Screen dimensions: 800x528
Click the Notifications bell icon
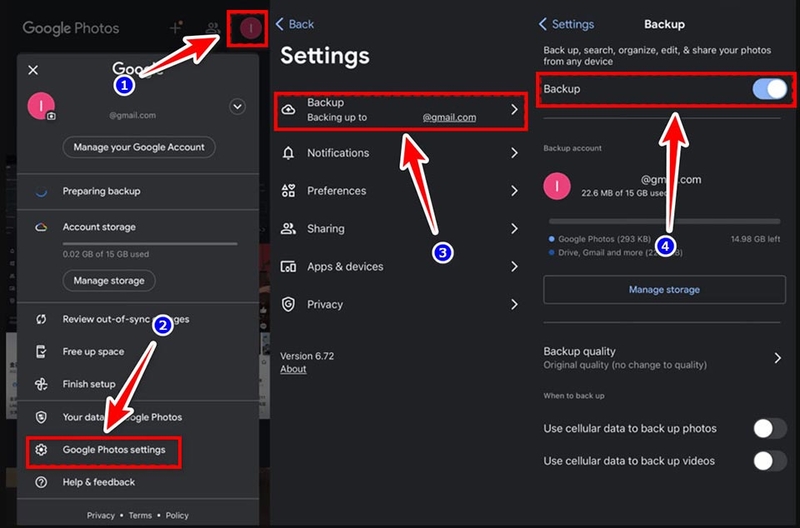288,153
